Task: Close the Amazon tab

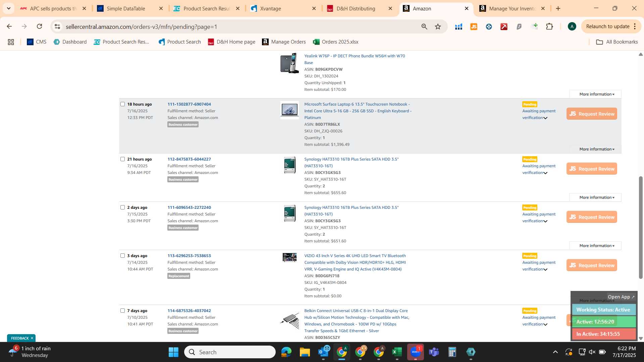Action: pyautogui.click(x=467, y=8)
